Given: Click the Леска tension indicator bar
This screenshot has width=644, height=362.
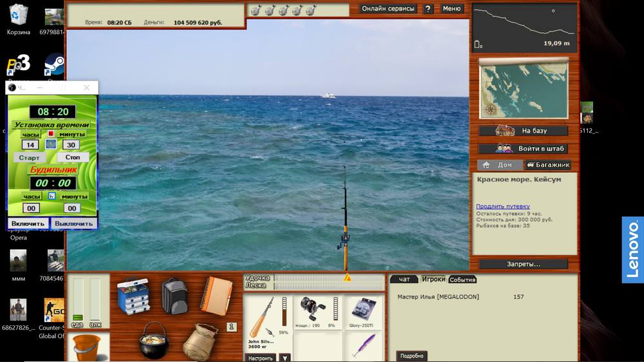Looking at the screenshot, I should [328, 285].
